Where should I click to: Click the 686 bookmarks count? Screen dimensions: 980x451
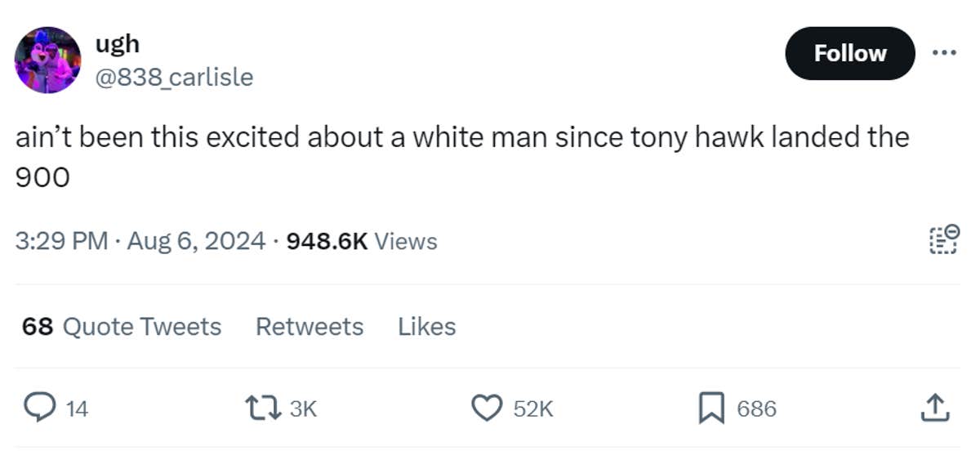(756, 409)
